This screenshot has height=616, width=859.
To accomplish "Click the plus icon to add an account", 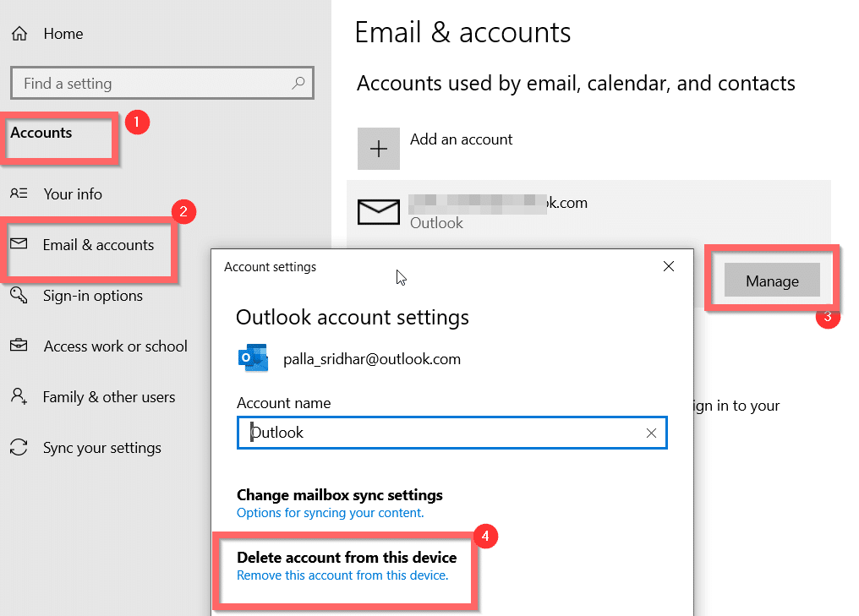I will 379,149.
